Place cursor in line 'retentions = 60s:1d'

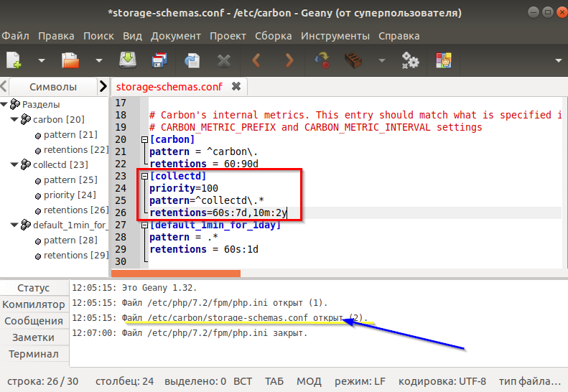pyautogui.click(x=204, y=249)
